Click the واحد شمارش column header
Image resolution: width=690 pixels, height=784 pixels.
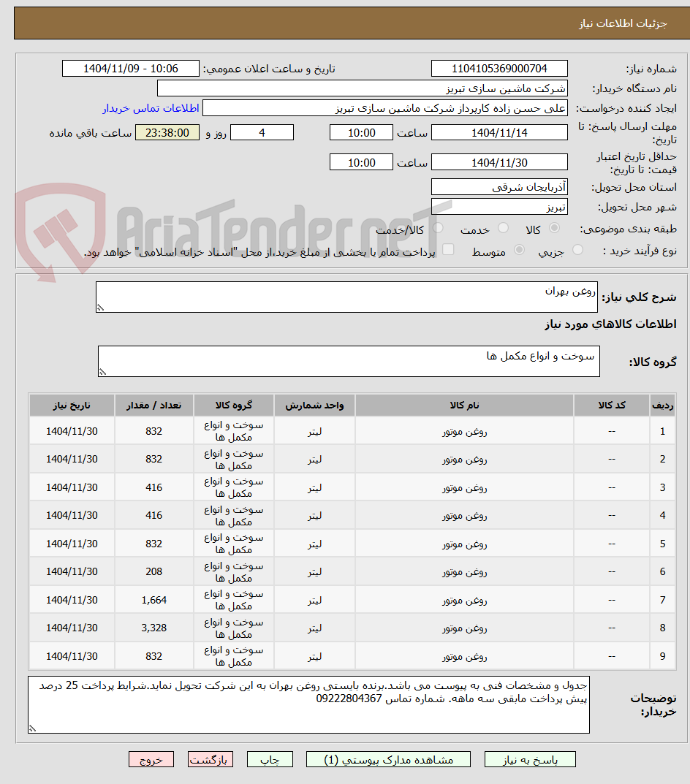point(314,405)
